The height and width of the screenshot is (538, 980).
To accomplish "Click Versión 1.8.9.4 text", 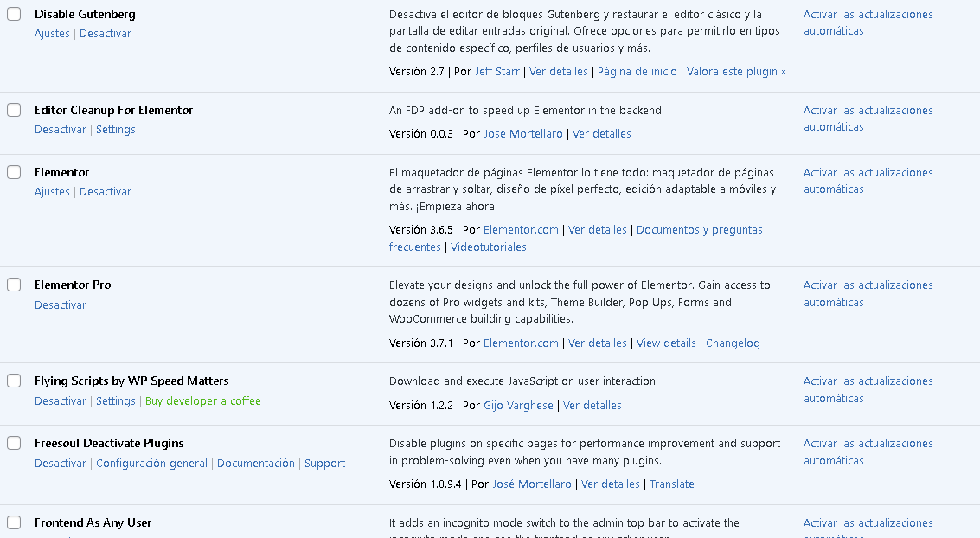I will pyautogui.click(x=425, y=484).
